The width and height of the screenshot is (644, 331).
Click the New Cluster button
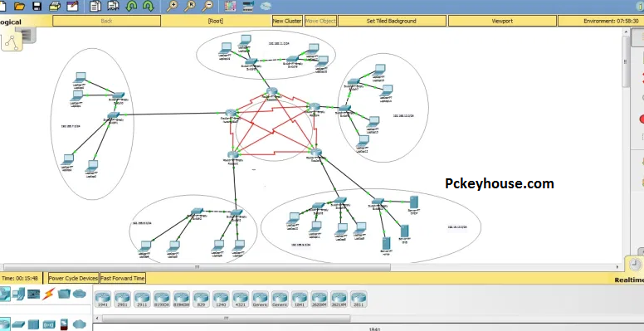click(x=287, y=21)
